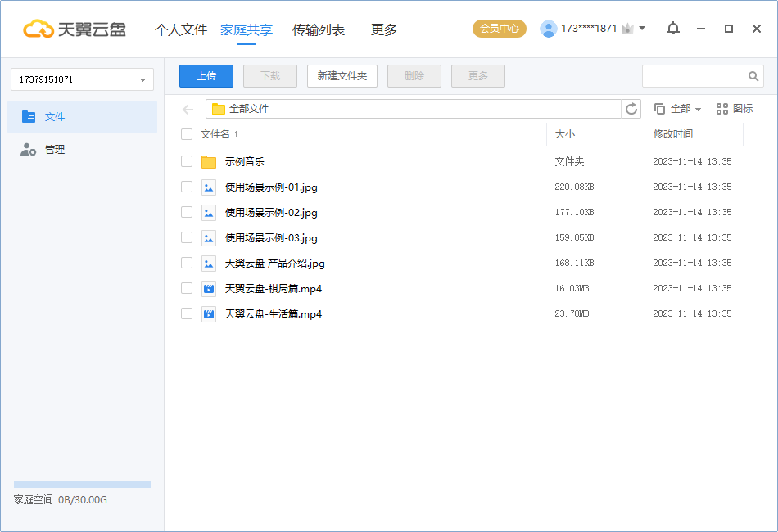
Task: Click the 天翼云盘 cloud logo icon
Action: point(38,29)
